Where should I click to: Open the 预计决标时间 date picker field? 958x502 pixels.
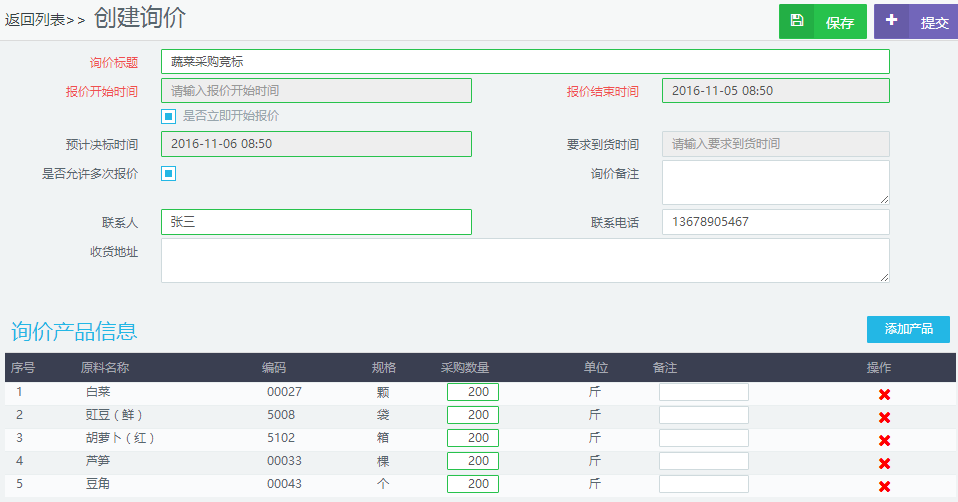[316, 144]
